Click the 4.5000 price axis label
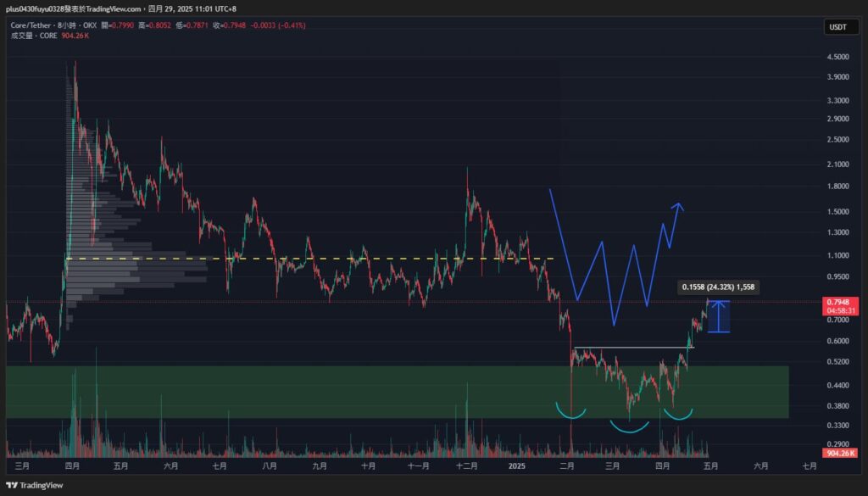The height and width of the screenshot is (496, 868). [x=836, y=57]
